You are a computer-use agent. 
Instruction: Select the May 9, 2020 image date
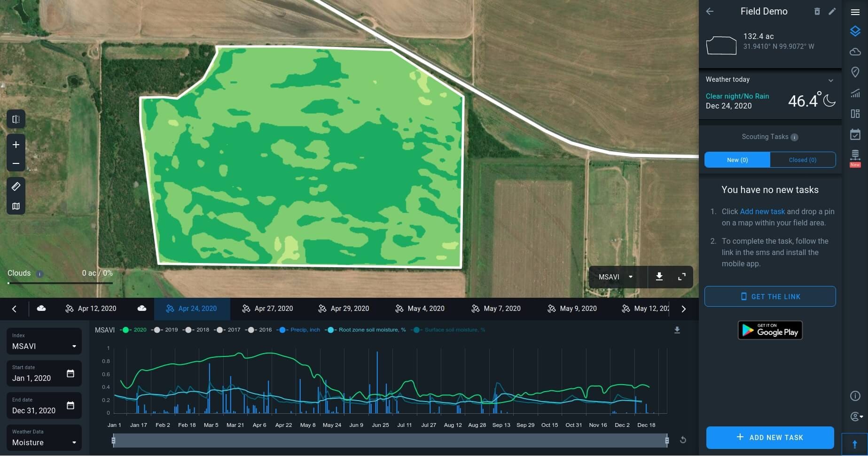(x=572, y=309)
